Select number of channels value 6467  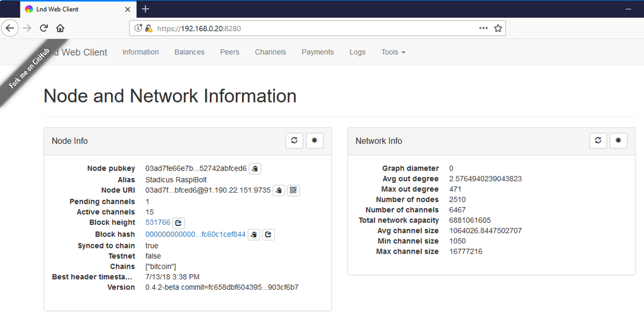(x=458, y=210)
